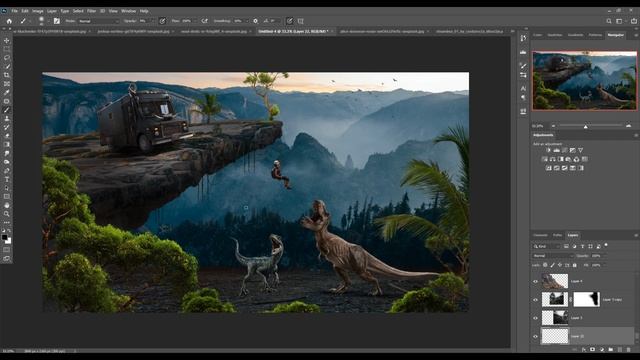Toggle lock all padlock icon

click(575, 265)
